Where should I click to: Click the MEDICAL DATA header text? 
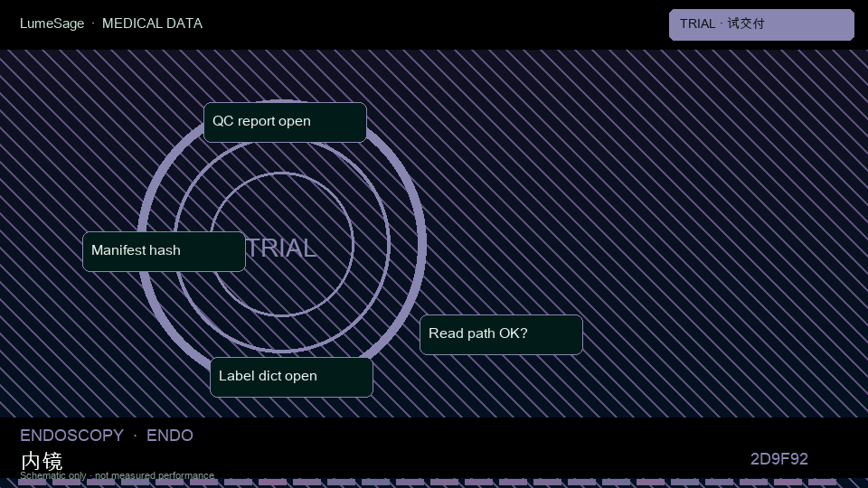pos(152,23)
